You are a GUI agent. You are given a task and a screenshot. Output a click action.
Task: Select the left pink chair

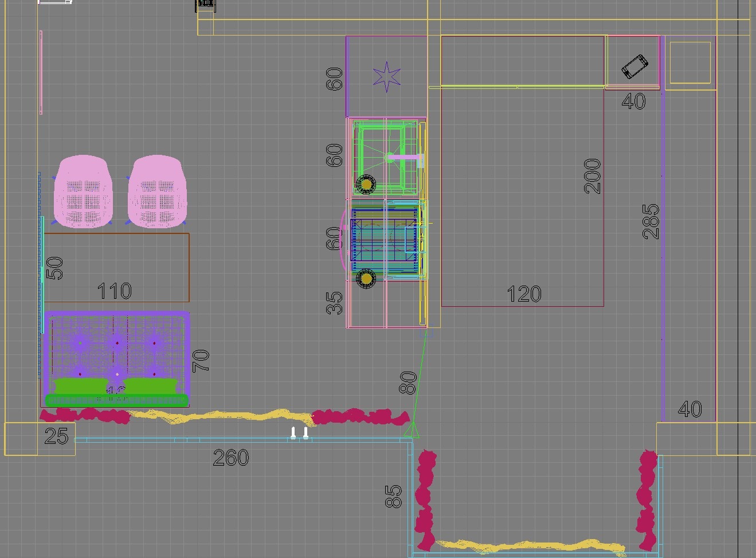(84, 192)
